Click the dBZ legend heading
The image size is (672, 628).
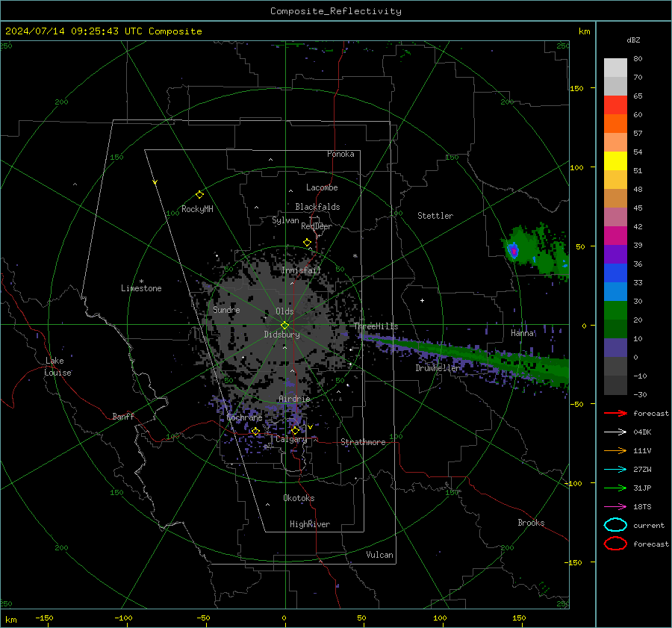[633, 40]
